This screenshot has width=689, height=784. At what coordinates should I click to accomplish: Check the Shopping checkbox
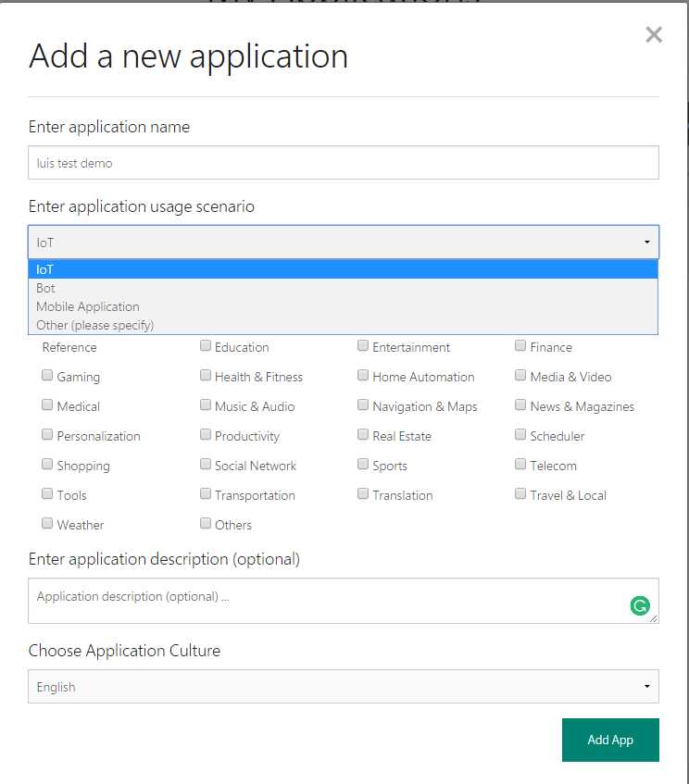click(x=47, y=464)
